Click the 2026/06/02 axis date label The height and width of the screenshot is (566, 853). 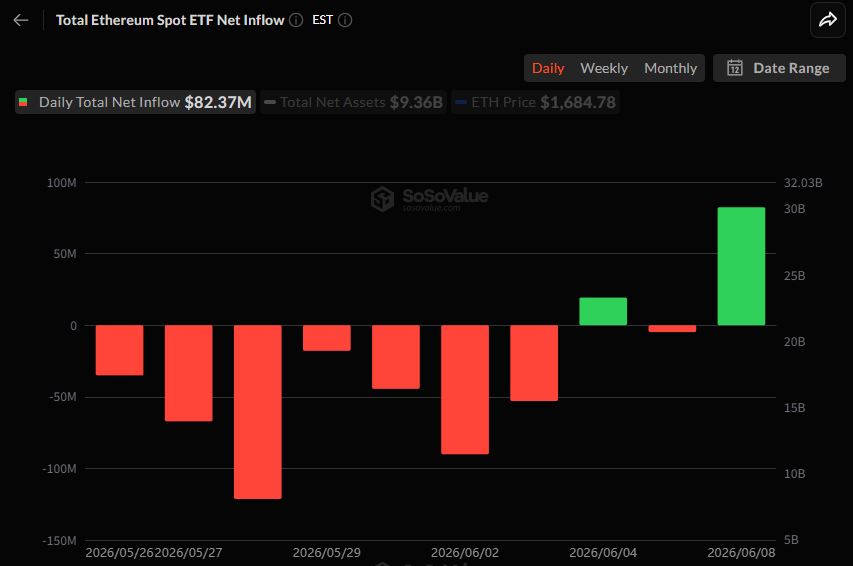465,553
